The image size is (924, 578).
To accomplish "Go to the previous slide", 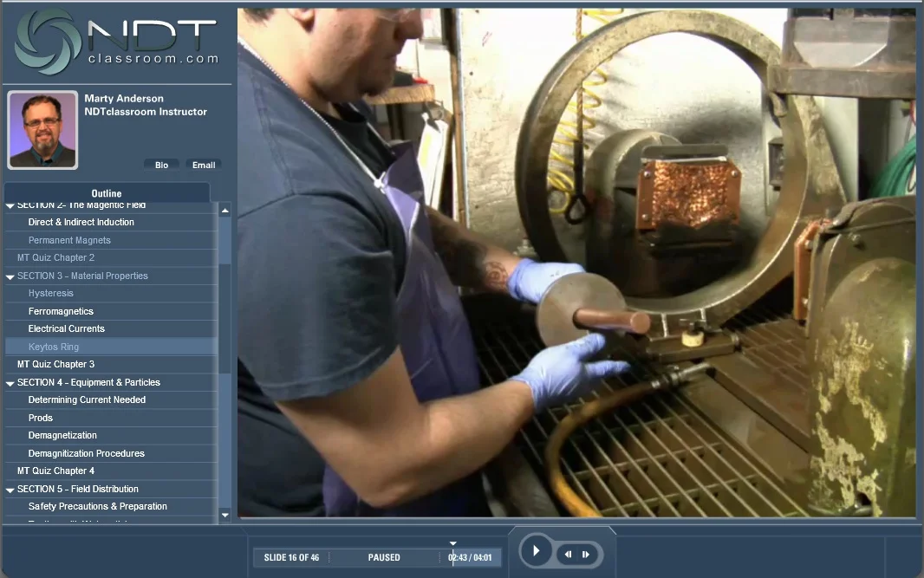I will tap(568, 555).
